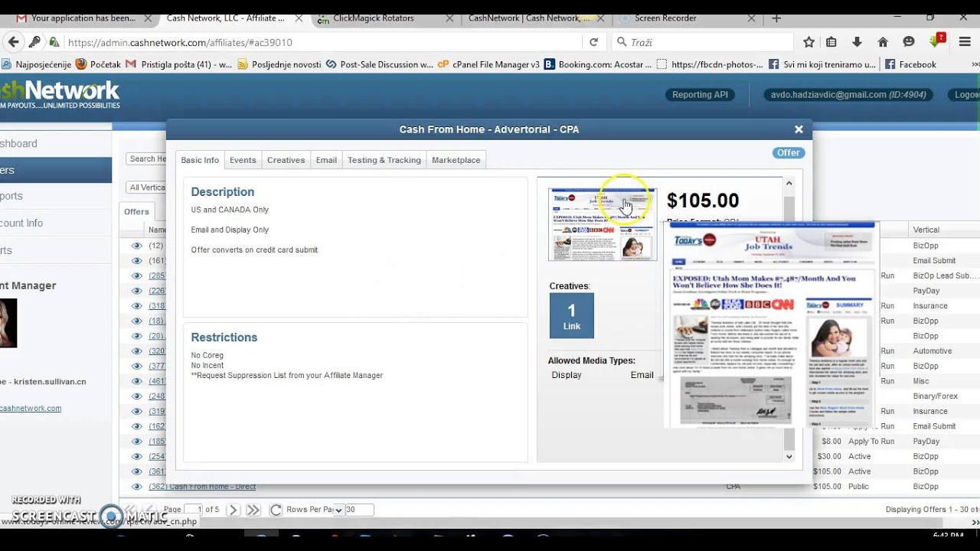
Task: Bookmark page with the star icon
Action: (808, 42)
